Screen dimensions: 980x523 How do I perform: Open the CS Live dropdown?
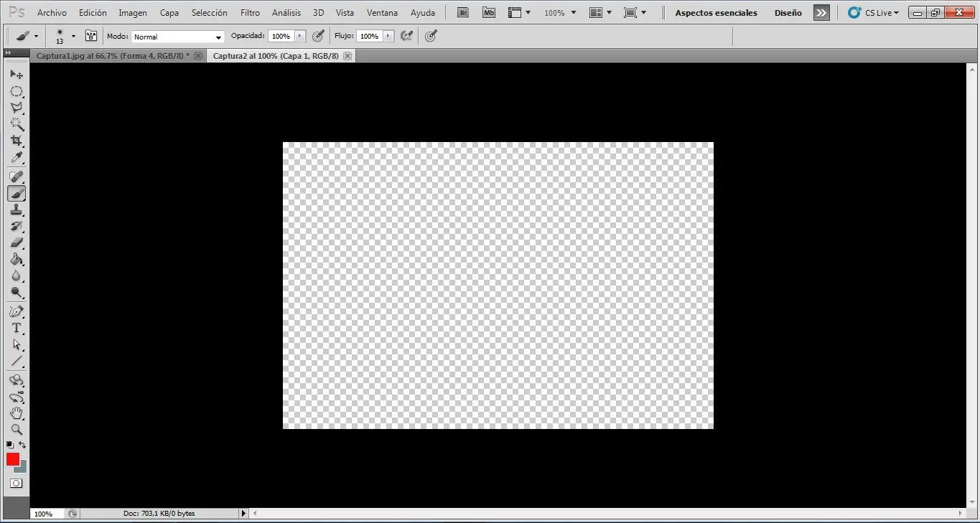point(873,13)
